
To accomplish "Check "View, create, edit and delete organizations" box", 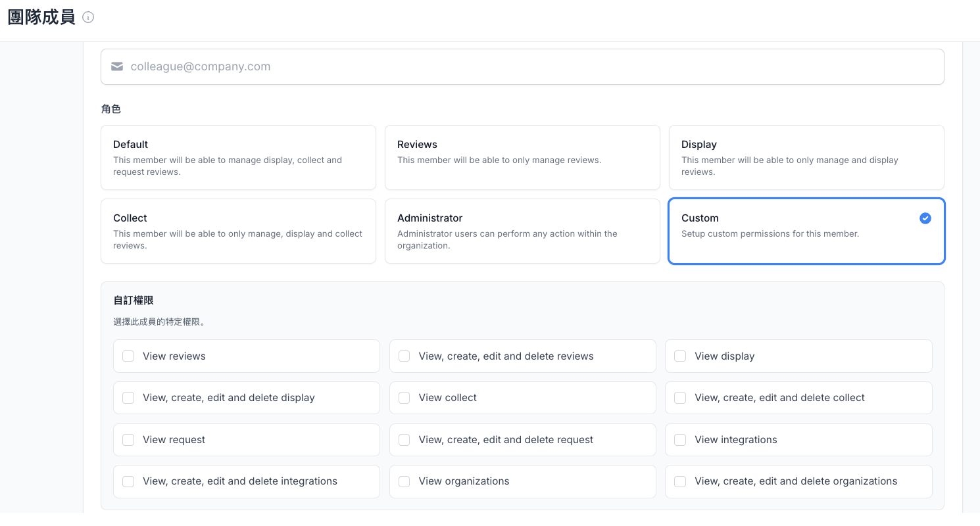I will 680,481.
